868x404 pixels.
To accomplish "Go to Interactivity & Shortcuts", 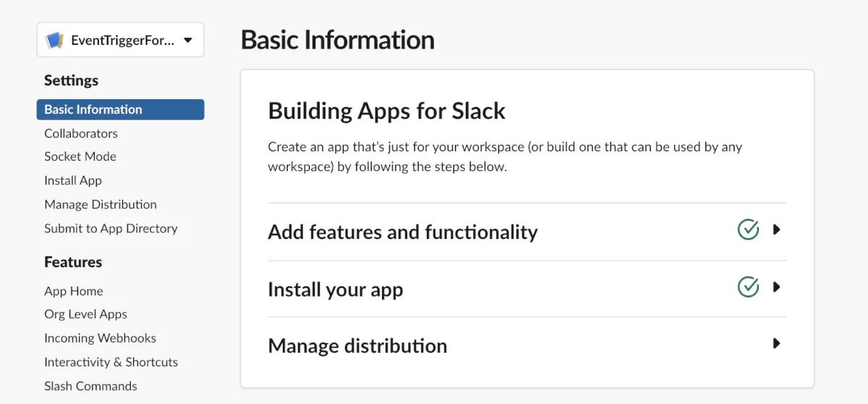I will point(111,362).
